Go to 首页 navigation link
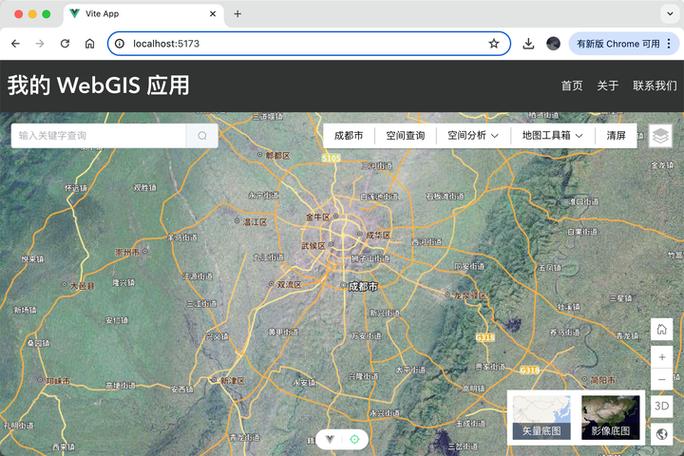 (x=571, y=86)
